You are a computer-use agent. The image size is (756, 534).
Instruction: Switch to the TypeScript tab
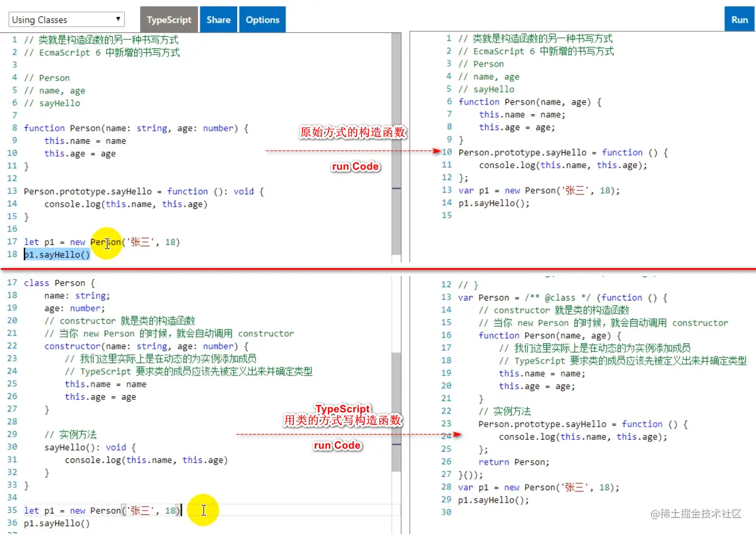pyautogui.click(x=169, y=20)
